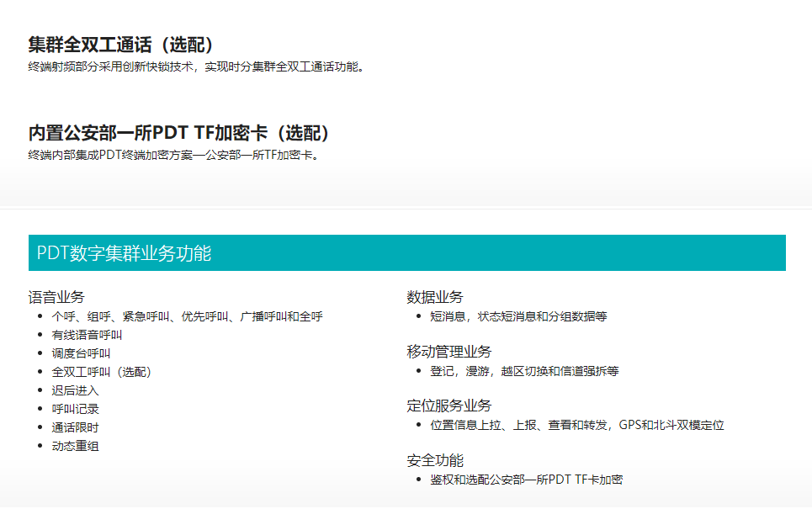Click the teal PDT数字集群业务功能 banner

406,253
